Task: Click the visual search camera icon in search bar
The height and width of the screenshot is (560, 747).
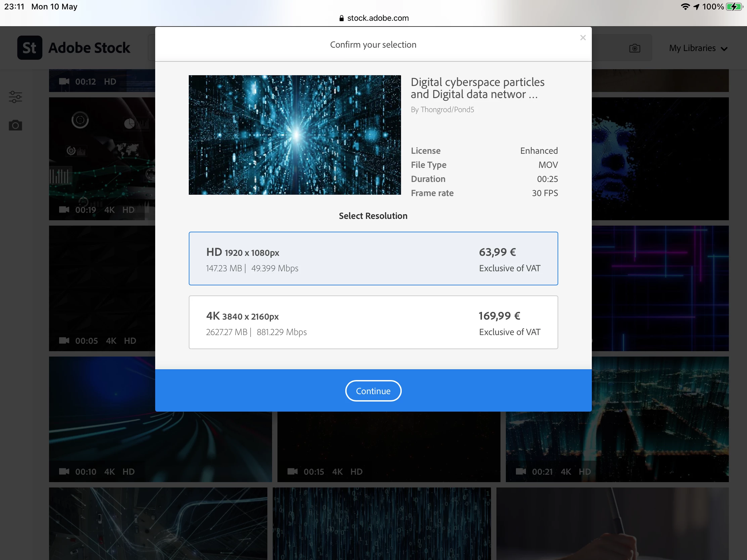Action: (x=634, y=48)
